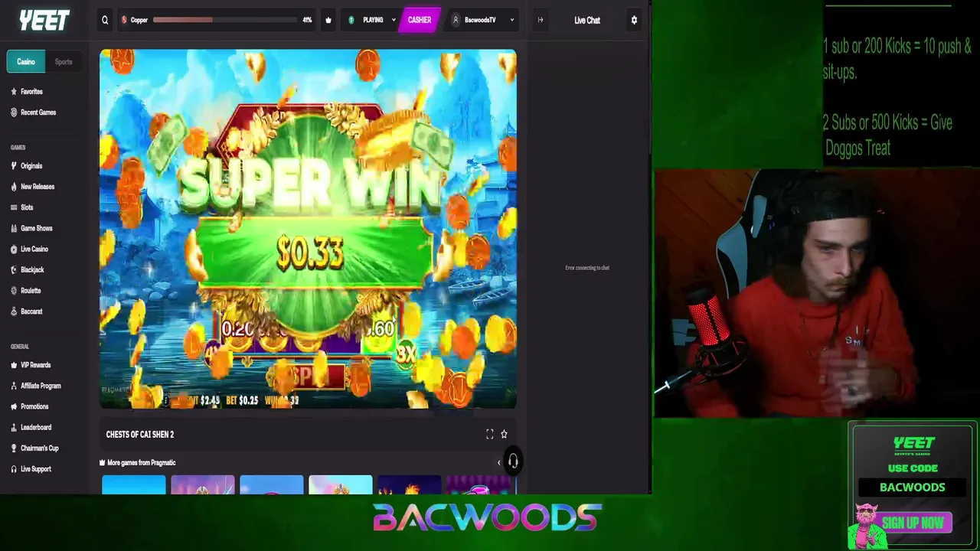
Task: Click More games from Pragmatic heading
Action: point(142,462)
